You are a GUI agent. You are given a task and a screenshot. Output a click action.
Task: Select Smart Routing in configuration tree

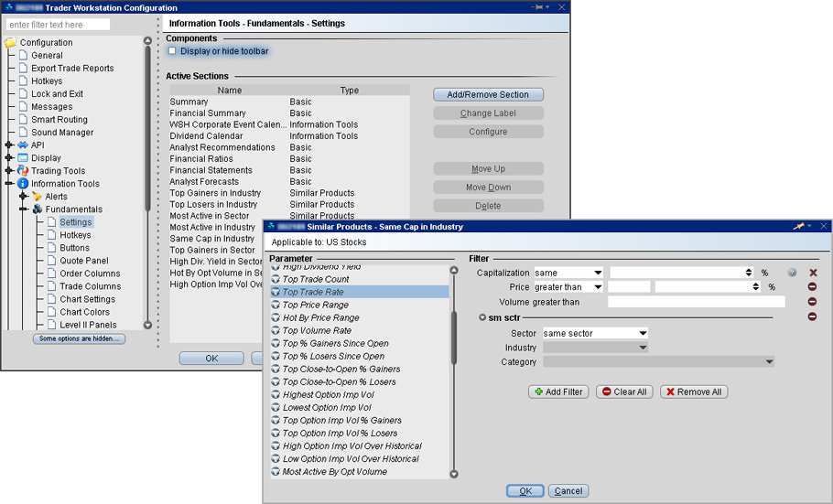pyautogui.click(x=59, y=120)
